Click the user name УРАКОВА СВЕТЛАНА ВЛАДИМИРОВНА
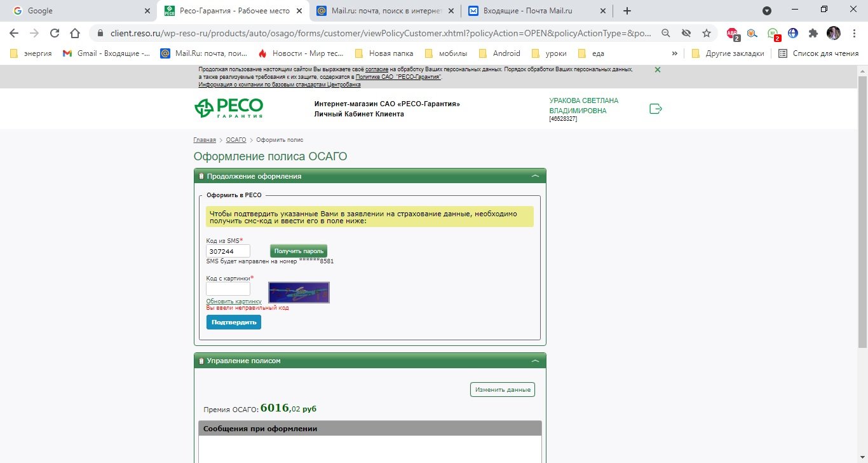868x463 pixels. (x=583, y=106)
